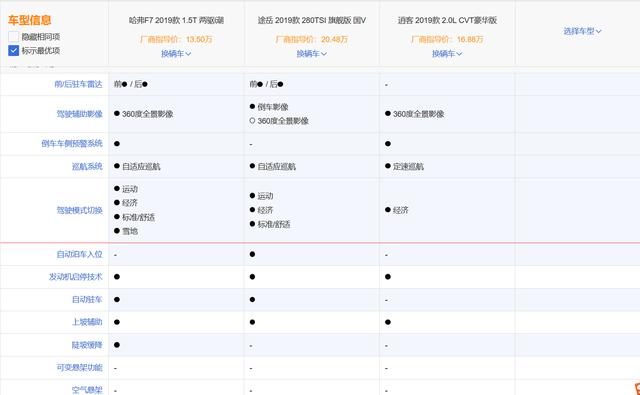The height and width of the screenshot is (395, 640).
Task: Click the 自动驻车 row label
Action: (87, 300)
